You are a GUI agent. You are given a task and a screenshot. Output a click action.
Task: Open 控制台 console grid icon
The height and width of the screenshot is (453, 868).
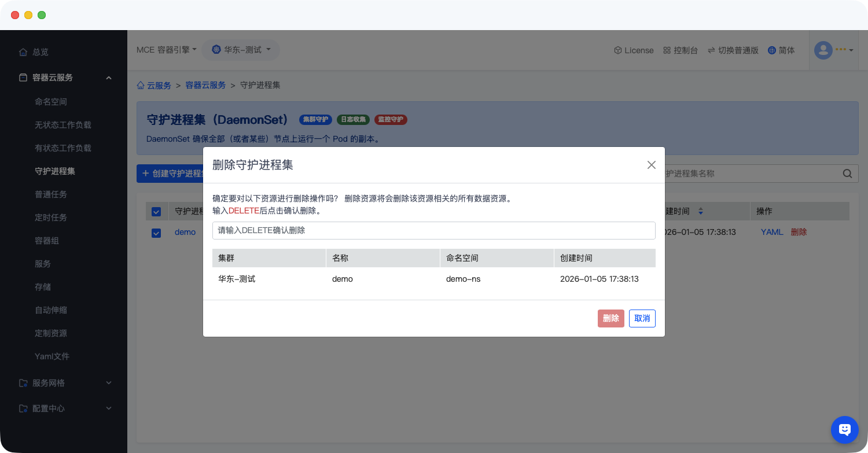click(667, 50)
